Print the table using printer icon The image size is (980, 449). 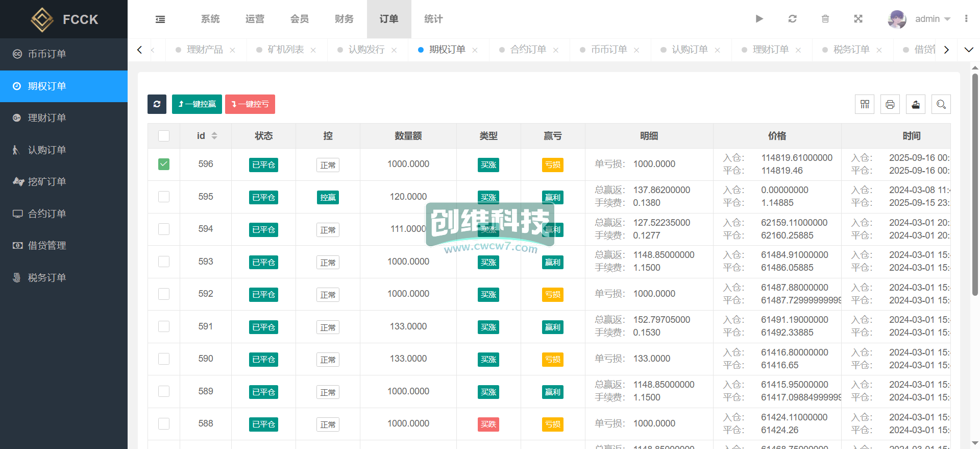tap(890, 104)
